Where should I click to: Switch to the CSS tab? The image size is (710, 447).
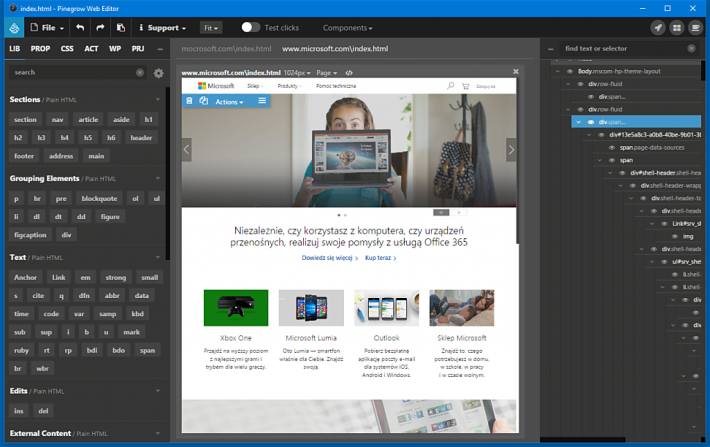pyautogui.click(x=67, y=48)
